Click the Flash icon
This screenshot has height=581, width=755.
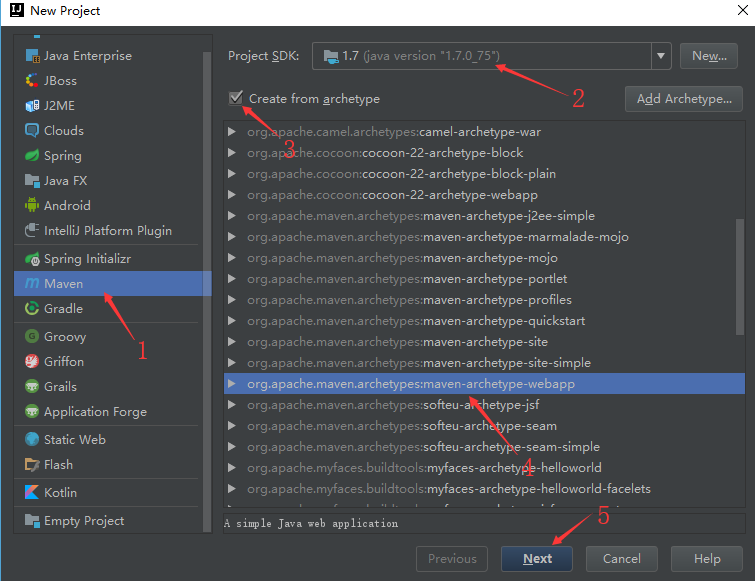tap(32, 465)
